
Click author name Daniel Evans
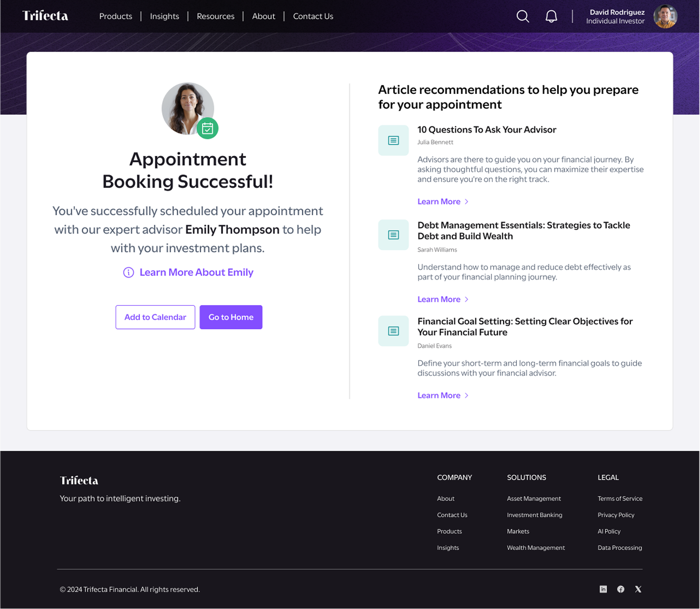435,346
